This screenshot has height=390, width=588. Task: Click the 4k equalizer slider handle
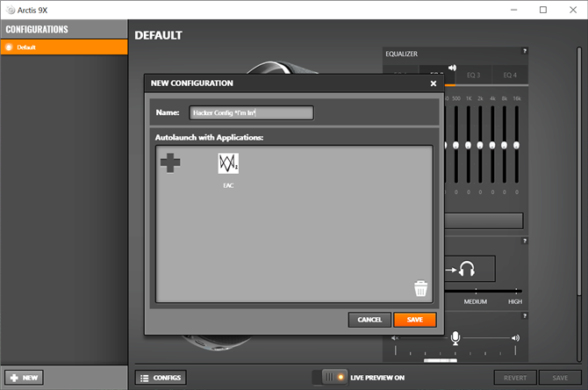492,145
